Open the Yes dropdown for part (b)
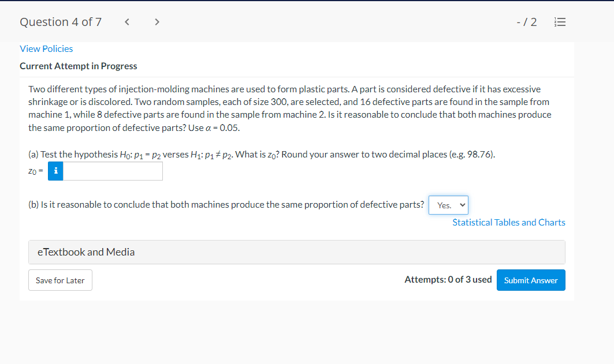614x364 pixels. pyautogui.click(x=448, y=205)
